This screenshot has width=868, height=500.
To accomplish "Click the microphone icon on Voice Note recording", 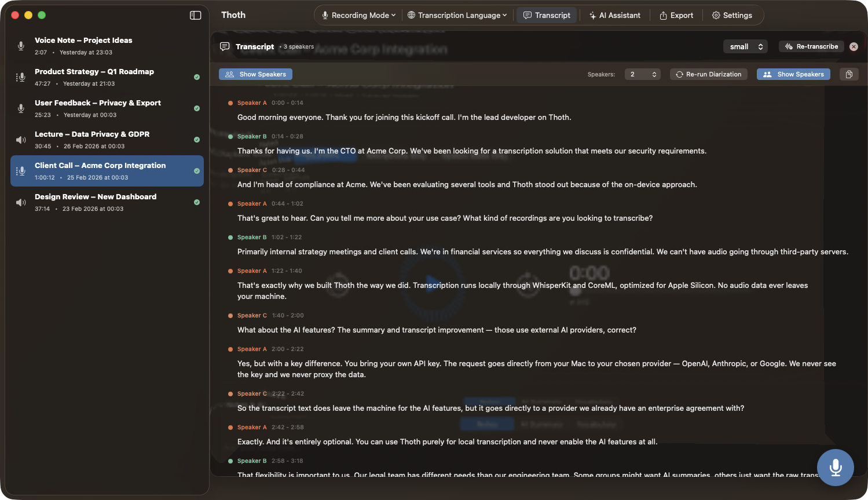I will 21,46.
